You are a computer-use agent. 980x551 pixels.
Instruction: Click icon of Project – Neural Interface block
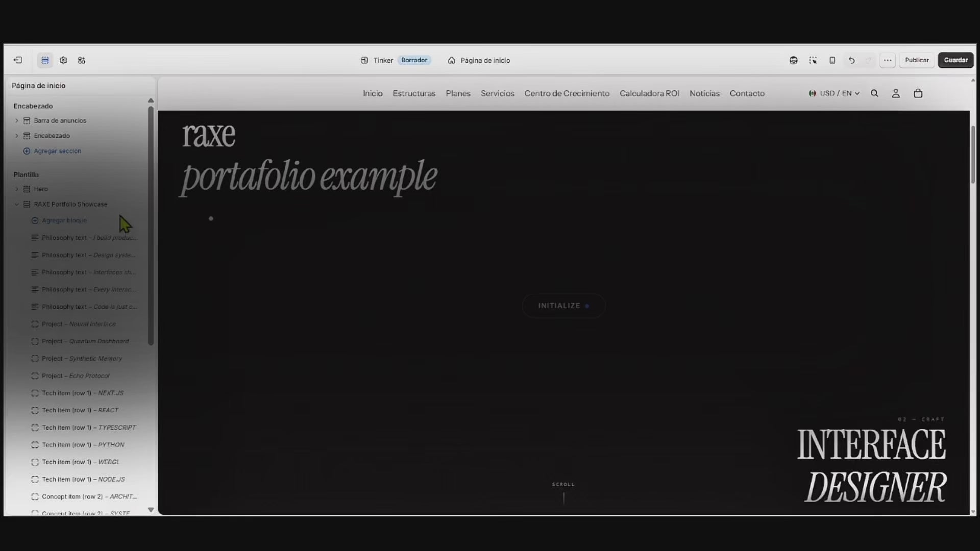click(35, 324)
